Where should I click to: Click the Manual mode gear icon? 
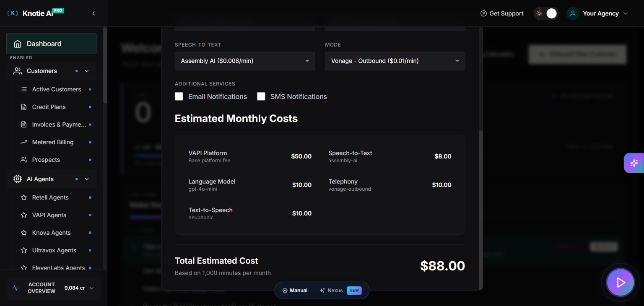click(285, 290)
